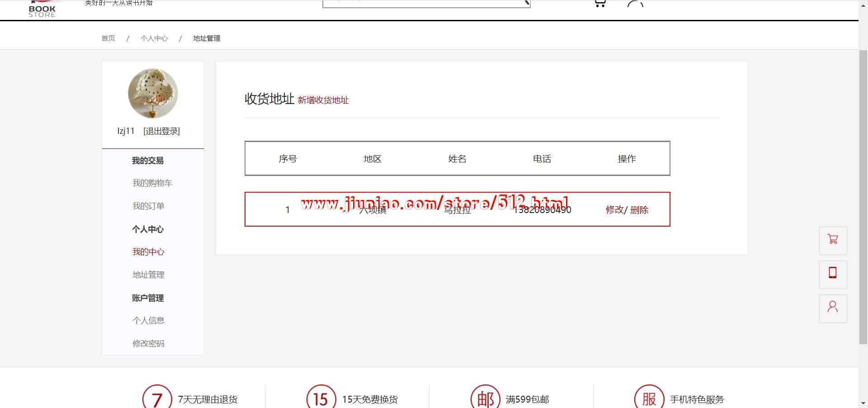This screenshot has width=868, height=408.
Task: Click the 15天免费换货 footer text
Action: tap(370, 399)
